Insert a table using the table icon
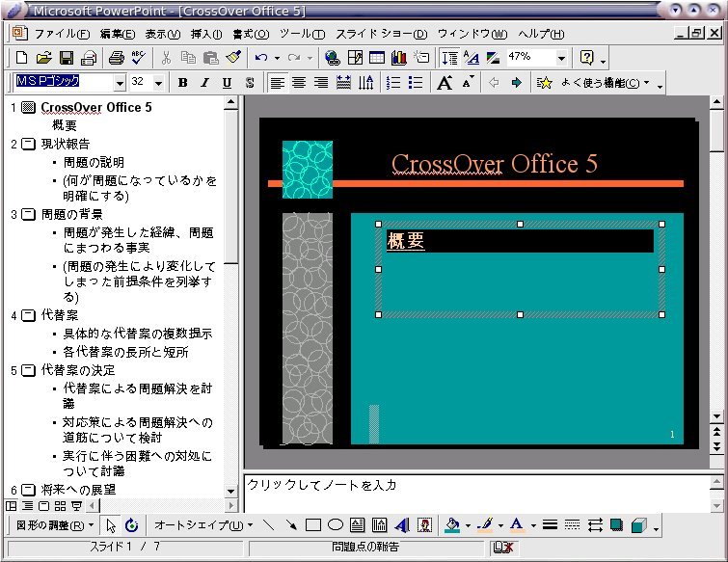Image resolution: width=728 pixels, height=562 pixels. tap(377, 58)
